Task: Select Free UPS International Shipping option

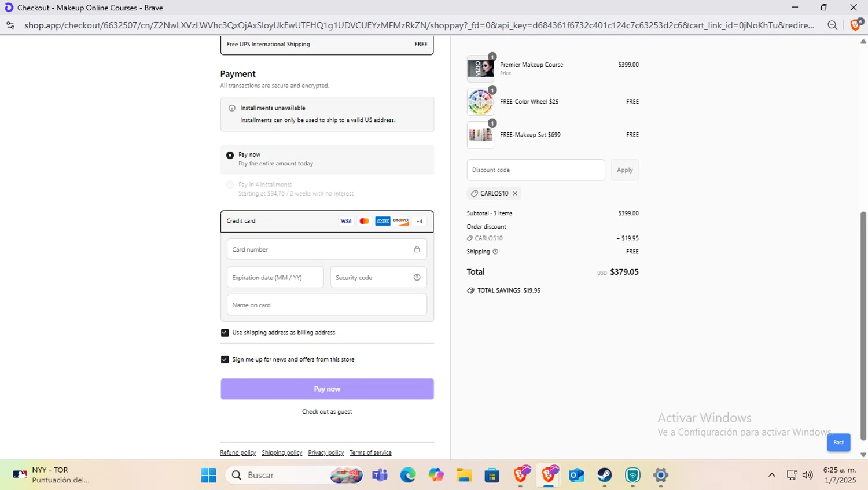Action: click(x=327, y=45)
